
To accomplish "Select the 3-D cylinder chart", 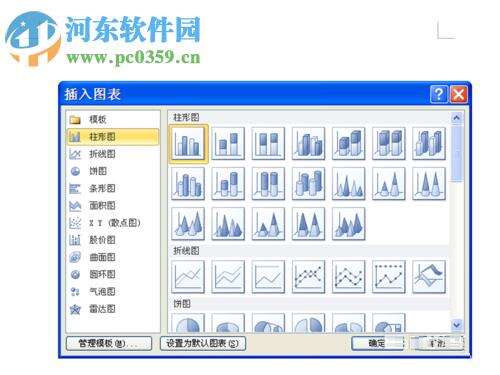I will tap(309, 184).
